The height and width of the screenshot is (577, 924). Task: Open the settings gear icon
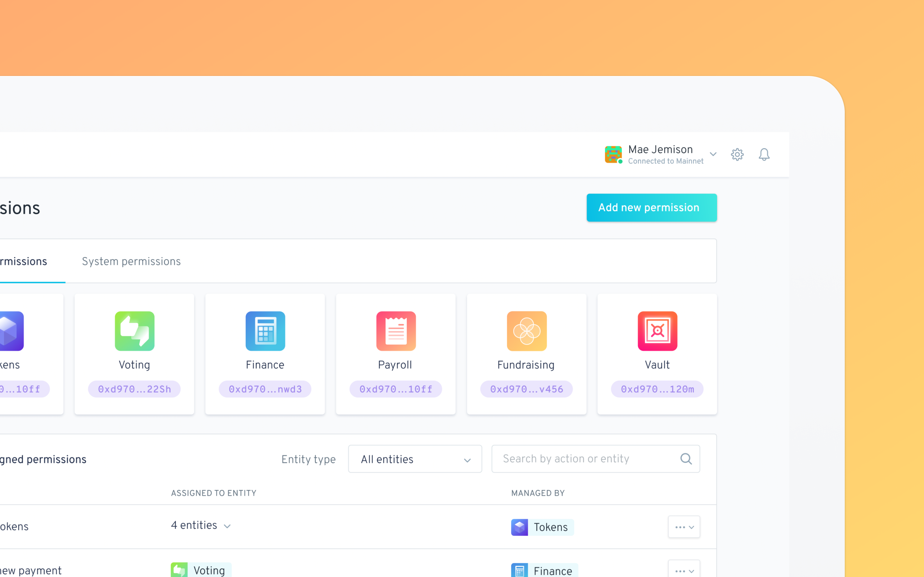click(737, 155)
